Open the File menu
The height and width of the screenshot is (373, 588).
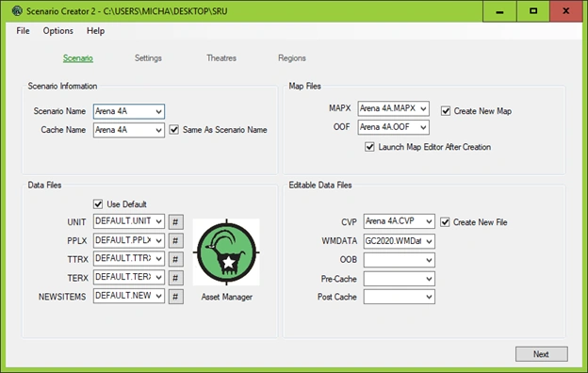[23, 31]
